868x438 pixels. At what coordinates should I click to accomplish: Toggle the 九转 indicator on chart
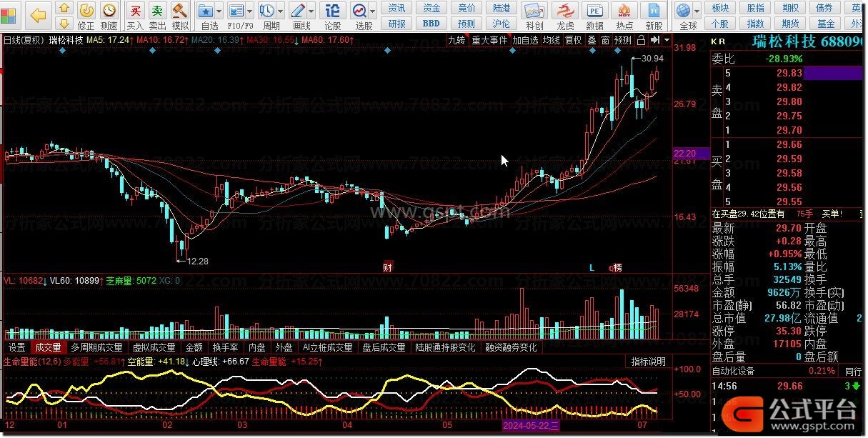click(x=456, y=40)
